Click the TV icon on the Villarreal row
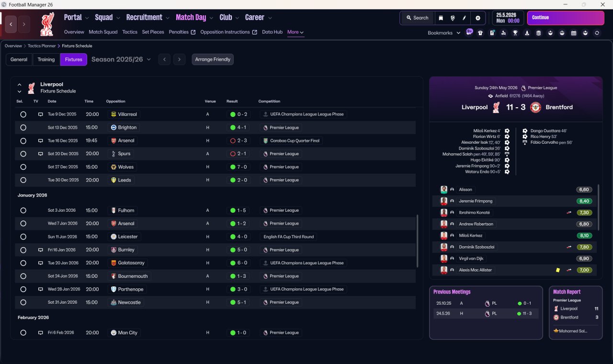The height and width of the screenshot is (364, 613). coord(41,114)
